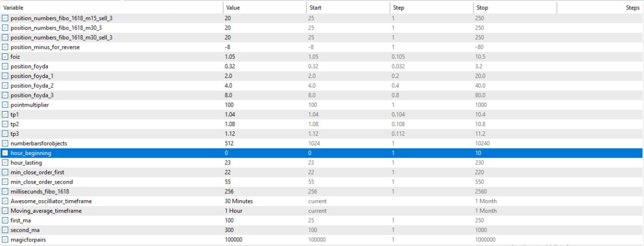Disable the hour_beginning optimization checkbox
This screenshot has width=644, height=246.
click(x=5, y=153)
